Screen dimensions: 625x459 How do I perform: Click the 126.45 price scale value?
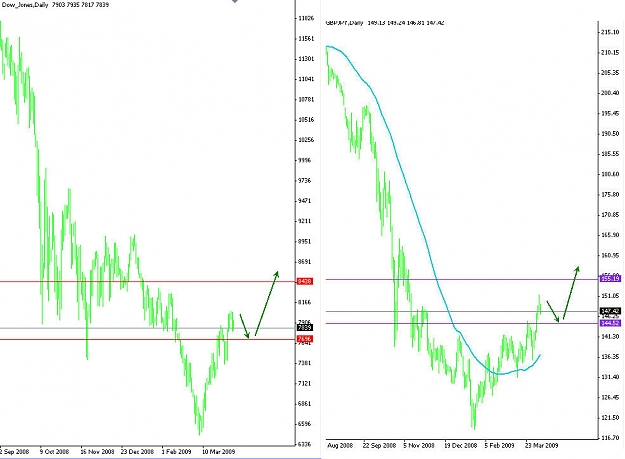coord(610,397)
